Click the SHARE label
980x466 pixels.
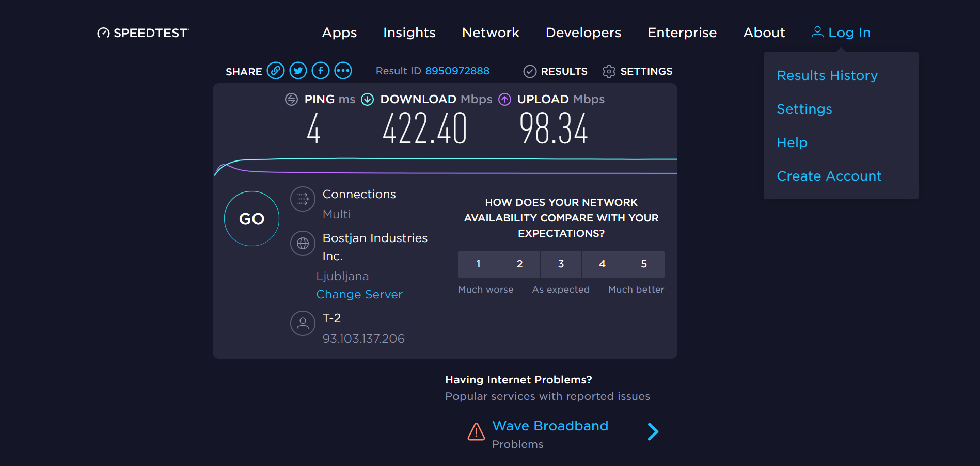click(x=244, y=72)
